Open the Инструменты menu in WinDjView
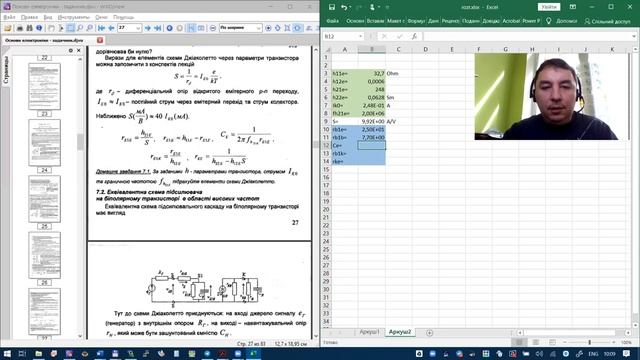 (x=73, y=17)
